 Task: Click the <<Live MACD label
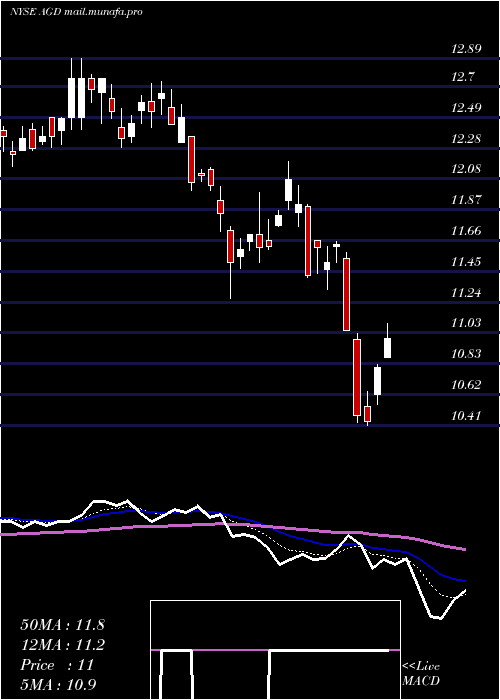click(x=421, y=674)
